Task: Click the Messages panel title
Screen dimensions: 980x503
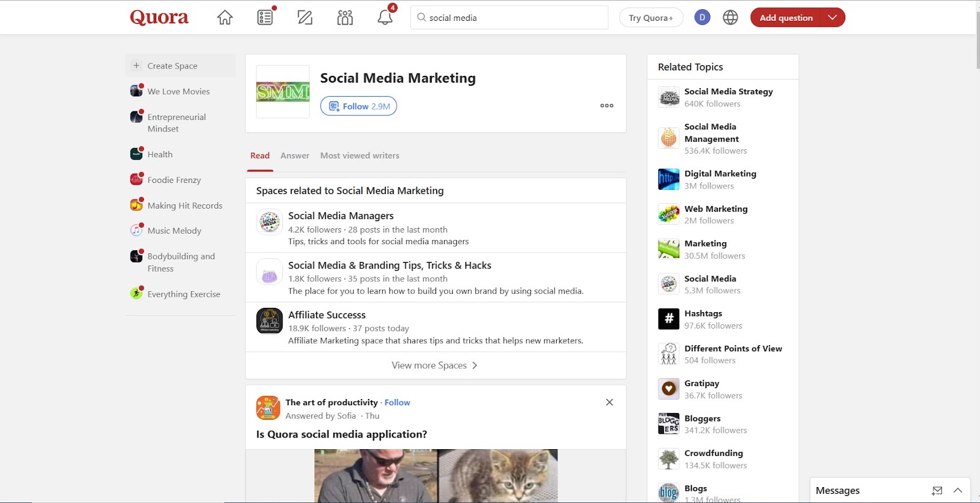Action: pos(837,491)
